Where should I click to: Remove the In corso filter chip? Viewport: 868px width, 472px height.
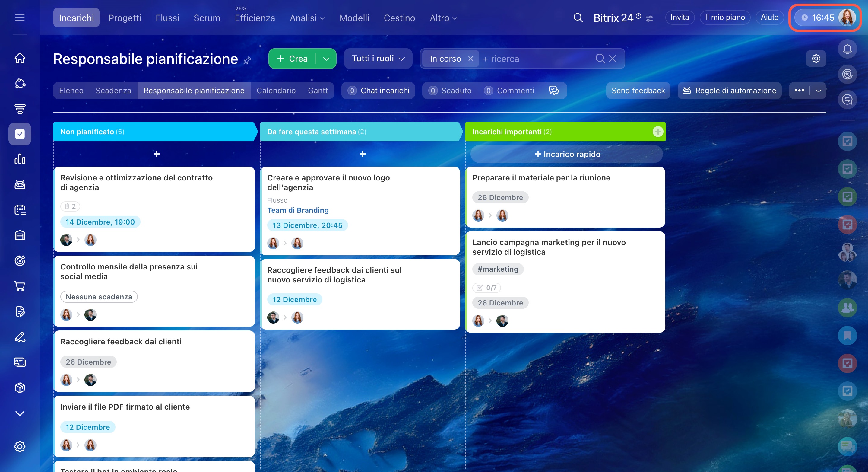pos(471,59)
